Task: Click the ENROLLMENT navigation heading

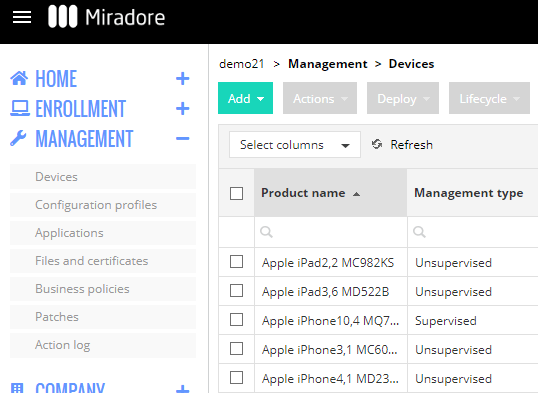Action: click(x=81, y=109)
